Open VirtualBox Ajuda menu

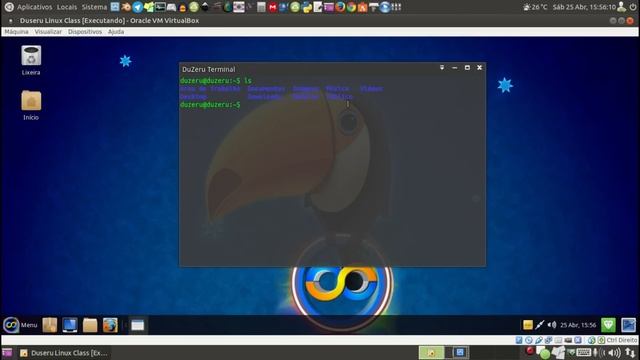pyautogui.click(x=116, y=31)
